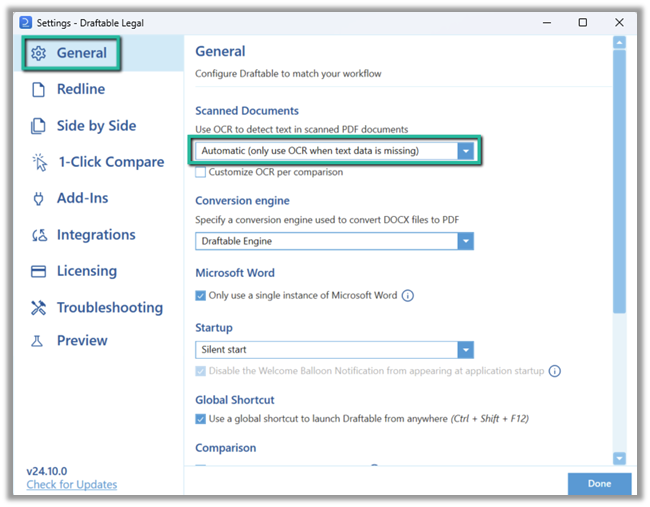650x507 pixels.
Task: Click the vertical scrollbar thumb
Action: click(x=619, y=182)
